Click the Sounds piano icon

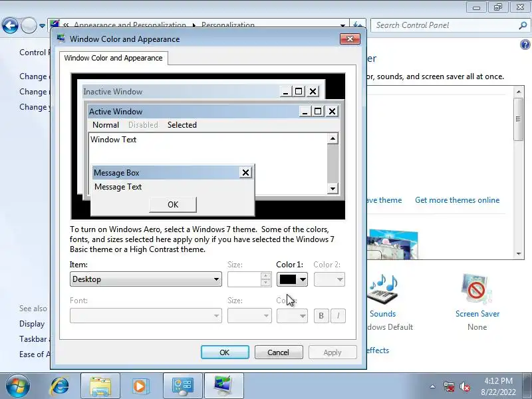(x=384, y=291)
